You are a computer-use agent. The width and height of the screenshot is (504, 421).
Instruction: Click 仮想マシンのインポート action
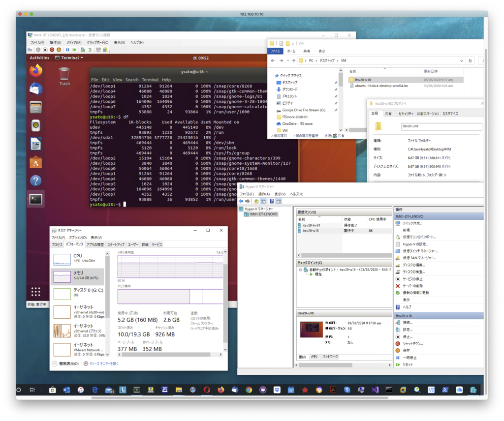click(418, 237)
